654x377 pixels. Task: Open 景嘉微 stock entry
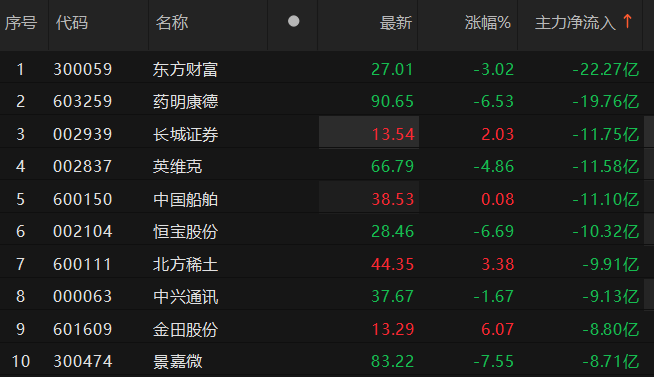(x=177, y=361)
